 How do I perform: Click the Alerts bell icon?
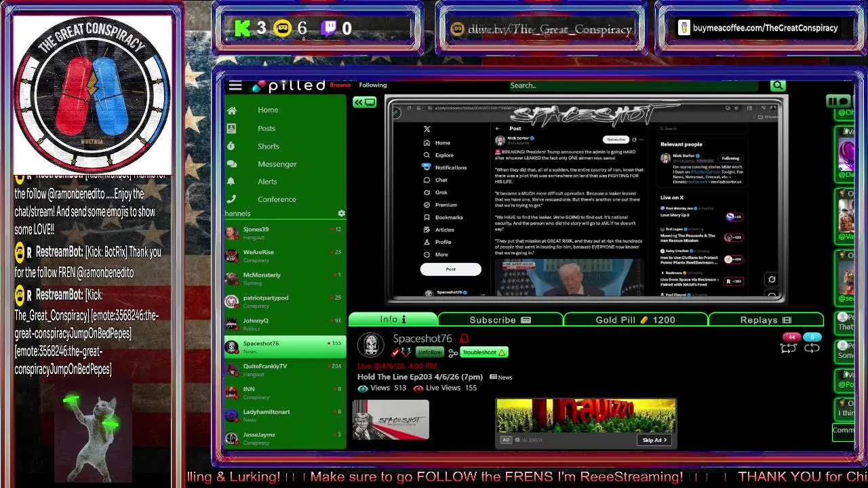231,182
